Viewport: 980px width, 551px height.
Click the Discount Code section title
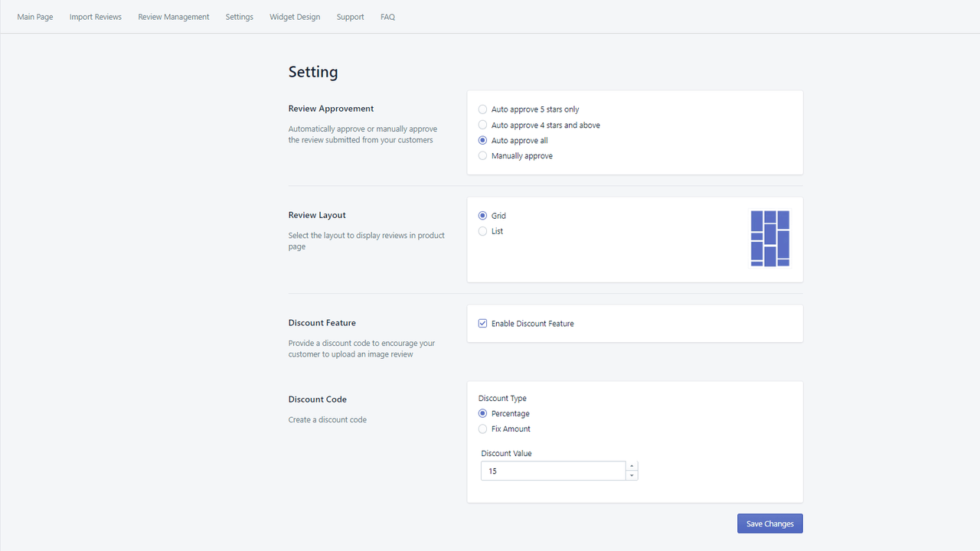coord(317,399)
